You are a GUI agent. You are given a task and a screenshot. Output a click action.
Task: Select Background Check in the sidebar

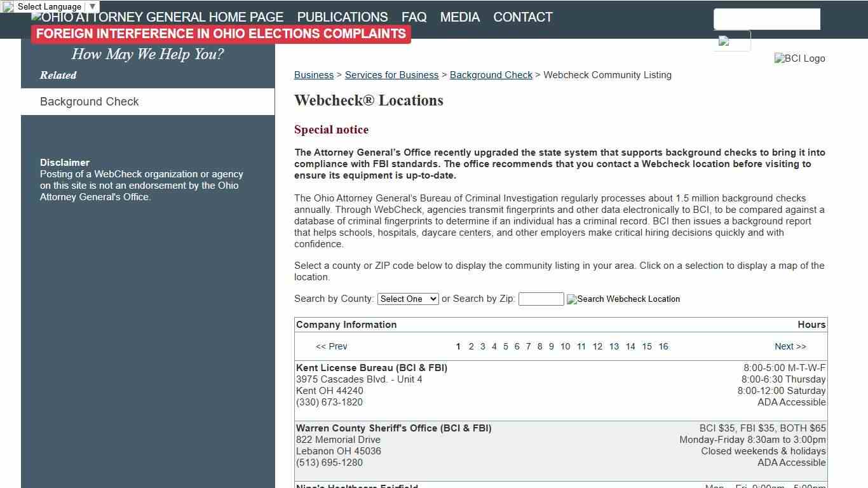tap(89, 102)
